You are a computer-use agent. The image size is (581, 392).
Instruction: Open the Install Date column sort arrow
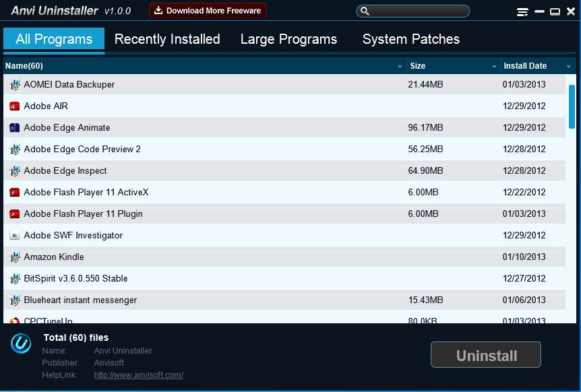(568, 67)
